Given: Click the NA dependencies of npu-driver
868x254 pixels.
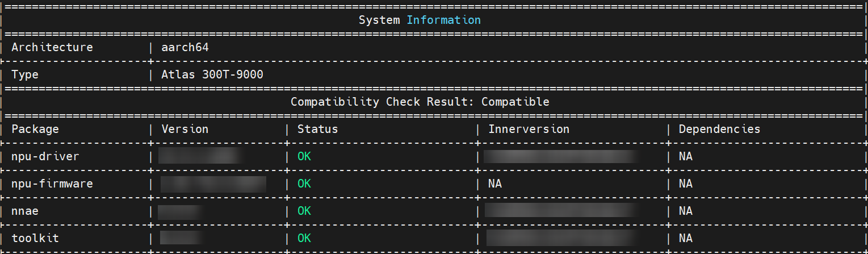Looking at the screenshot, I should click(686, 156).
